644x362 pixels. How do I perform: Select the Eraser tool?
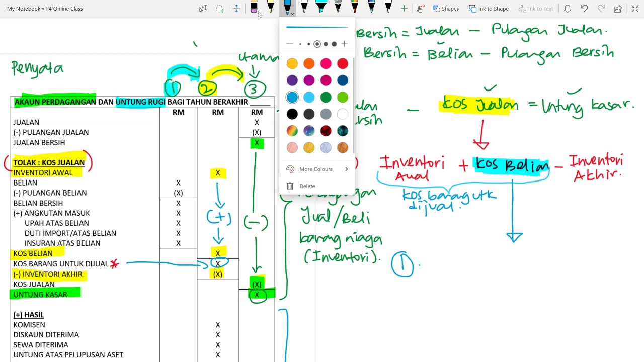tap(254, 8)
